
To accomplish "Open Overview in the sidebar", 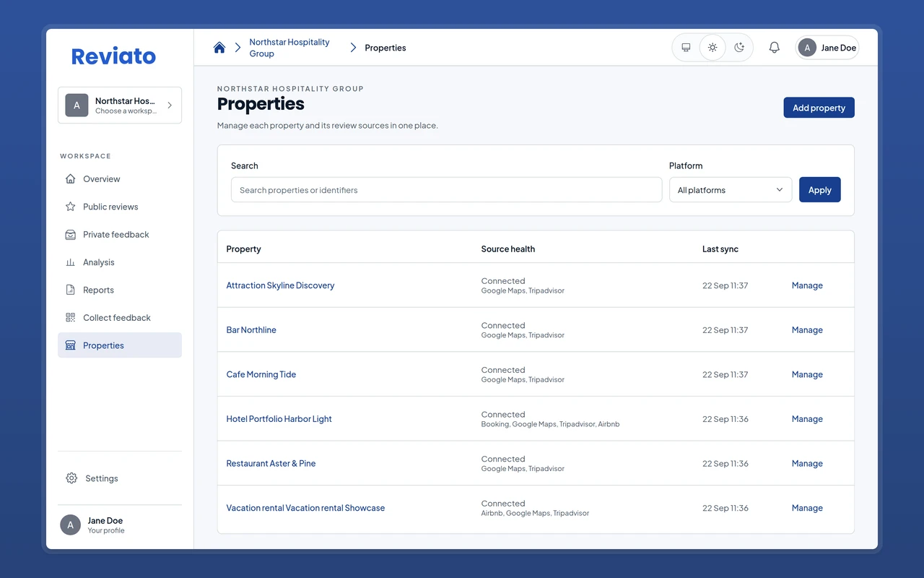I will pyautogui.click(x=120, y=179).
